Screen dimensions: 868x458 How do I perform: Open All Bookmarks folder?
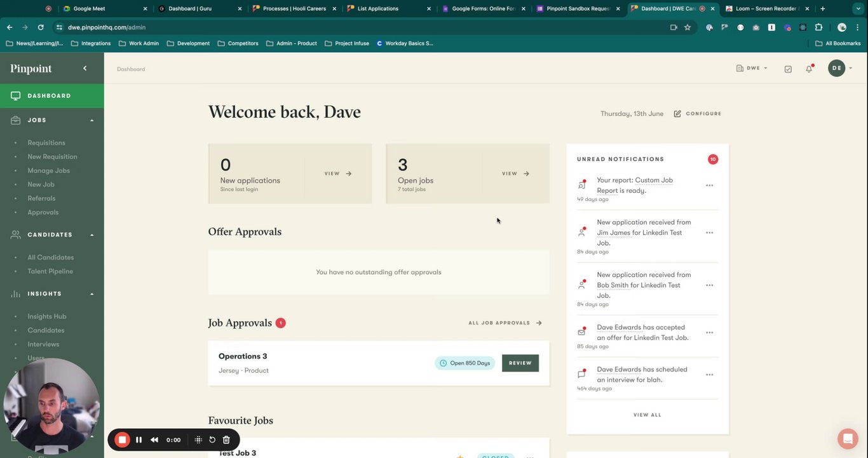click(838, 43)
